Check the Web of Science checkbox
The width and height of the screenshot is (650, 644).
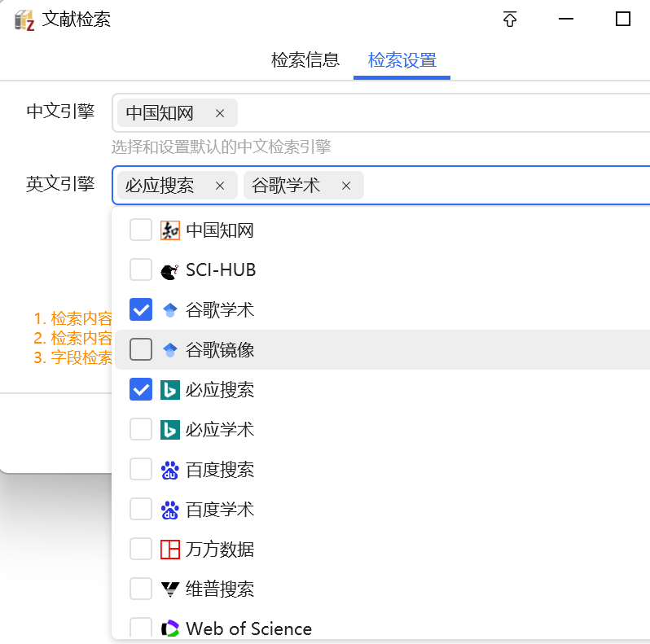point(141,628)
